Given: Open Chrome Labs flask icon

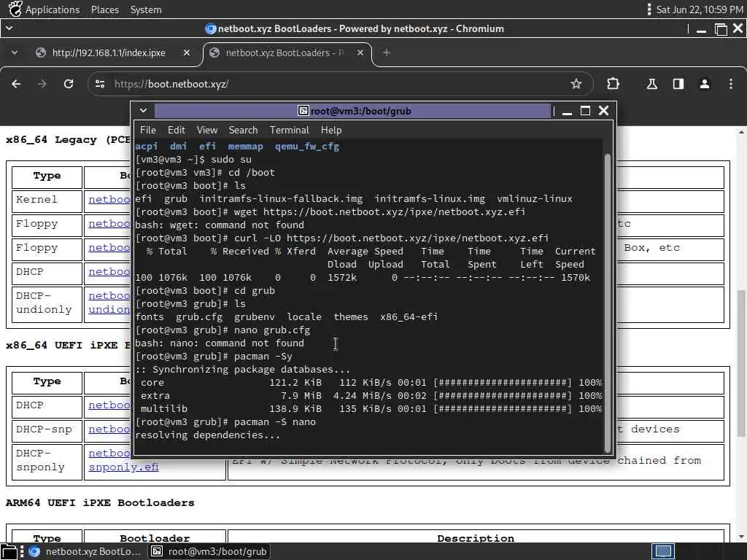Looking at the screenshot, I should click(651, 84).
